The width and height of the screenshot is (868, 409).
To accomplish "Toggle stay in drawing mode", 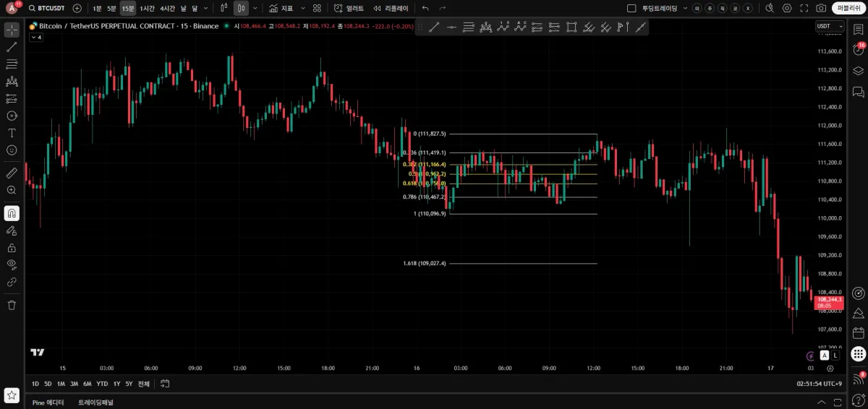I will pos(12,231).
